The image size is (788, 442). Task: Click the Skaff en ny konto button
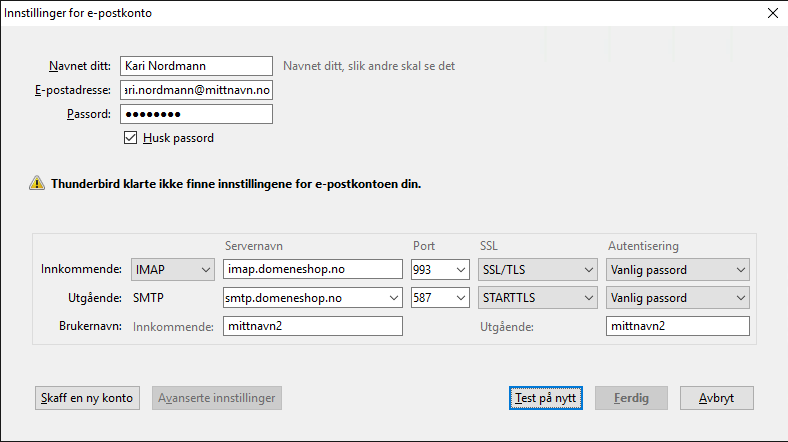click(87, 398)
